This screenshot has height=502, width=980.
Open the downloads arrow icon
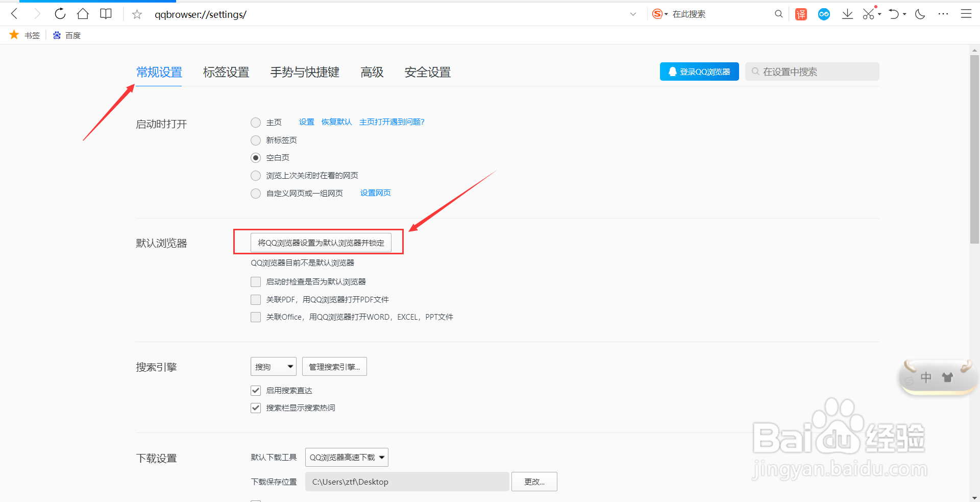point(847,14)
